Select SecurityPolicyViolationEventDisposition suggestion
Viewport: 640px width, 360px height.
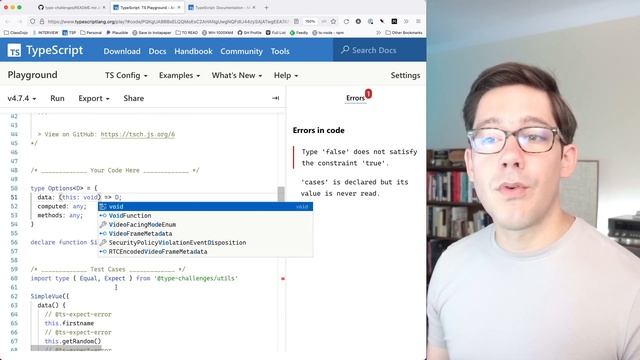tap(205, 242)
